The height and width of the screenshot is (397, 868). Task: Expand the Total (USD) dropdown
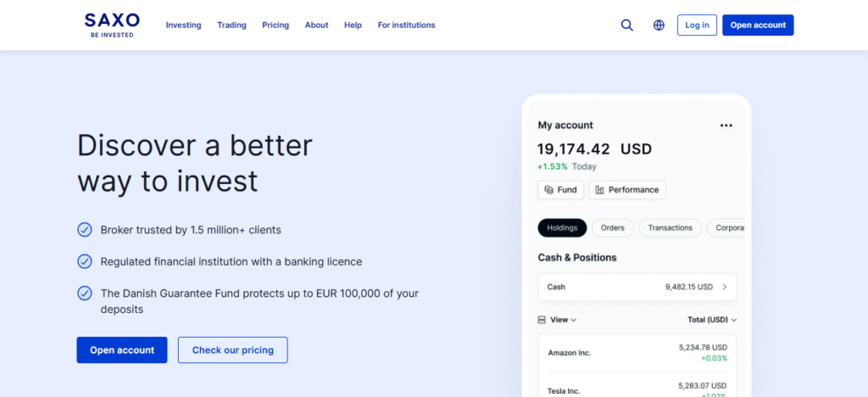(712, 320)
